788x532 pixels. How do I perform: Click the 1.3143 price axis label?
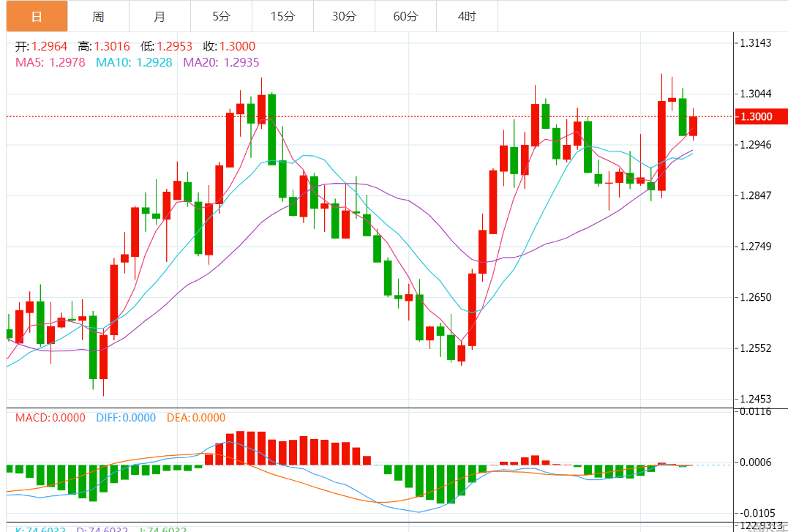click(757, 42)
